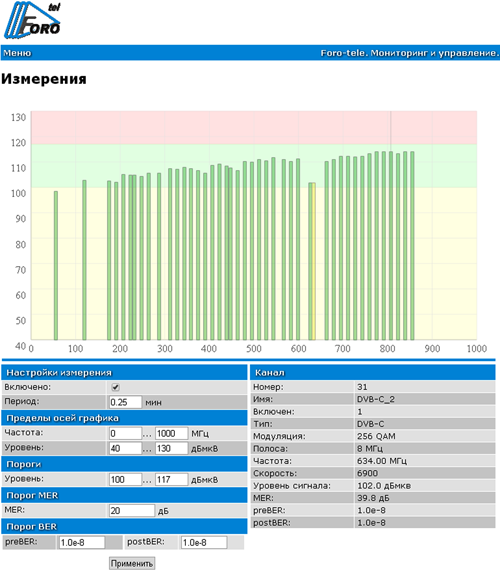Click the channel number value 31
500x571 pixels.
click(x=362, y=387)
